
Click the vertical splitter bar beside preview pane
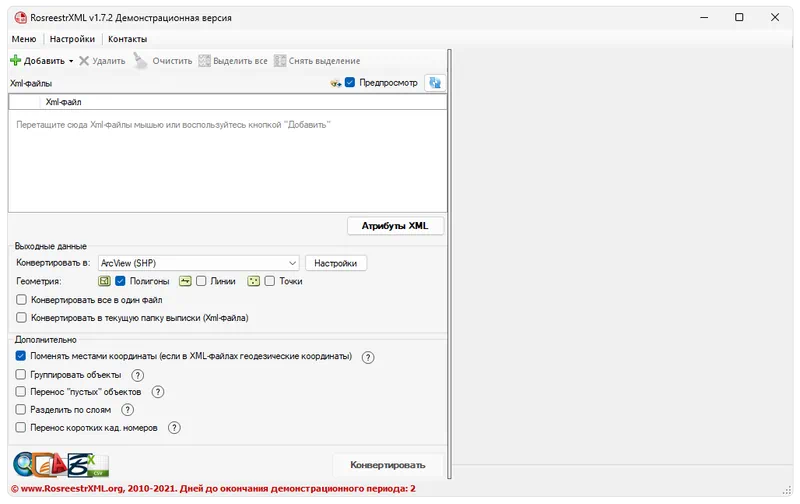(x=449, y=264)
